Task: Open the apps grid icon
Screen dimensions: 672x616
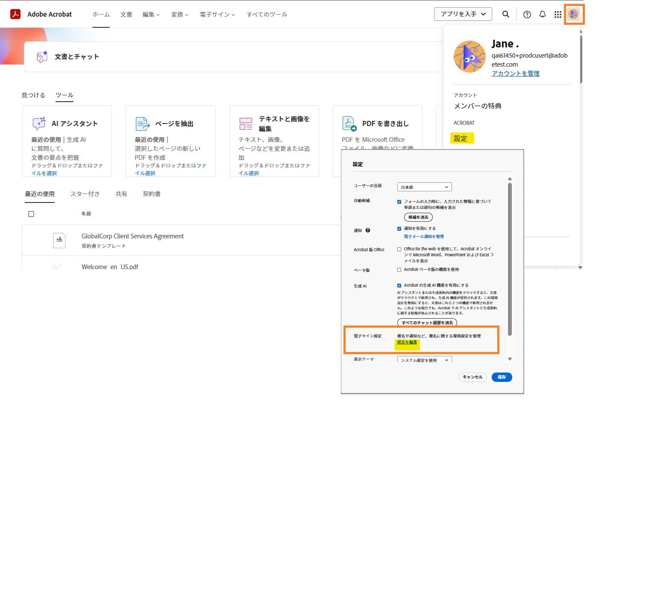Action: 558,15
